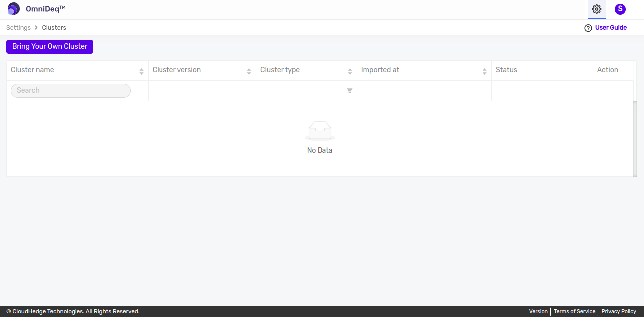Viewport: 644px width, 317px height.
Task: Click Bring Your Own Cluster button
Action: pyautogui.click(x=50, y=46)
